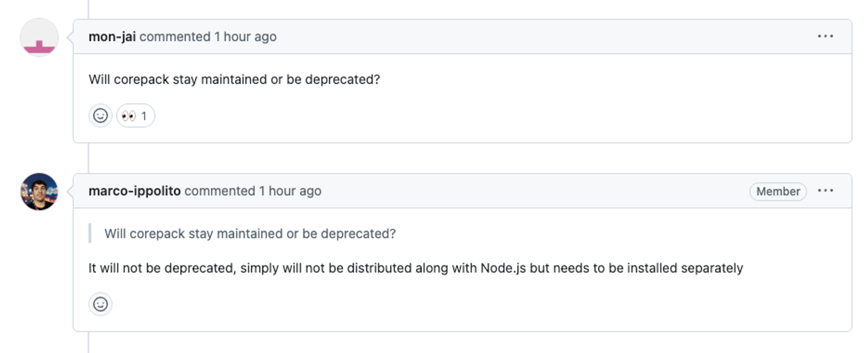Click the word "commented" beside marco-ippolito
The image size is (868, 353).
pos(220,191)
